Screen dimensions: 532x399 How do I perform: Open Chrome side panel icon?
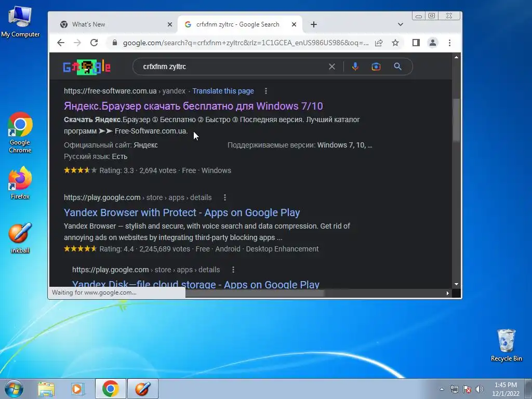[416, 43]
